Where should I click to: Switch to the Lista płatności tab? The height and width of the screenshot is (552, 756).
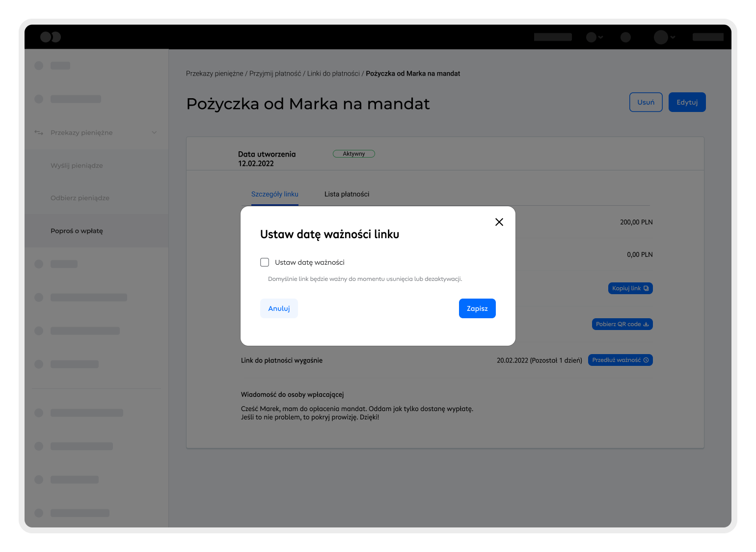coord(347,194)
